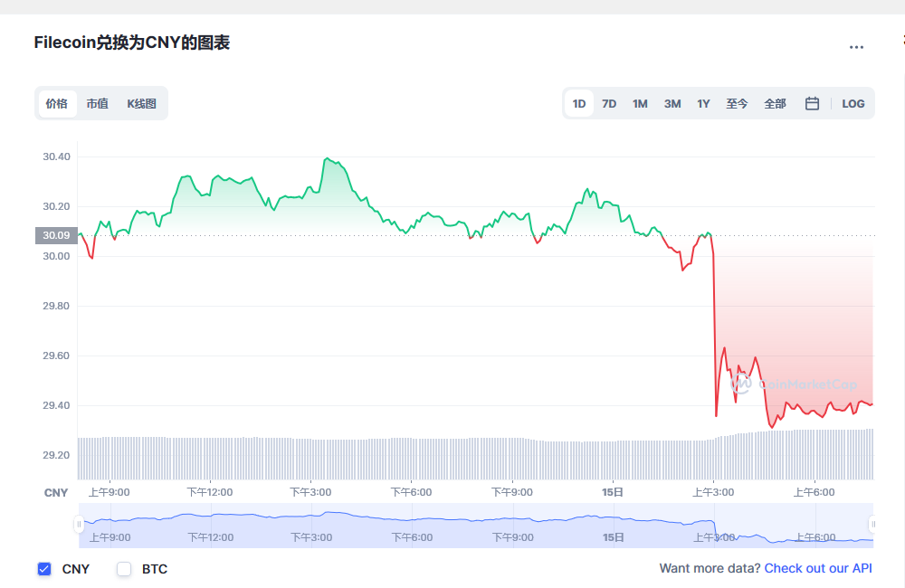Click the CNY axis unit label
The height and width of the screenshot is (588, 905).
pyautogui.click(x=56, y=493)
